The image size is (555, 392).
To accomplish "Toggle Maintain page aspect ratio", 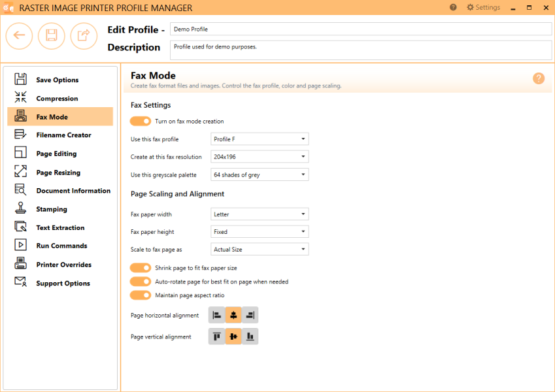I will click(141, 295).
